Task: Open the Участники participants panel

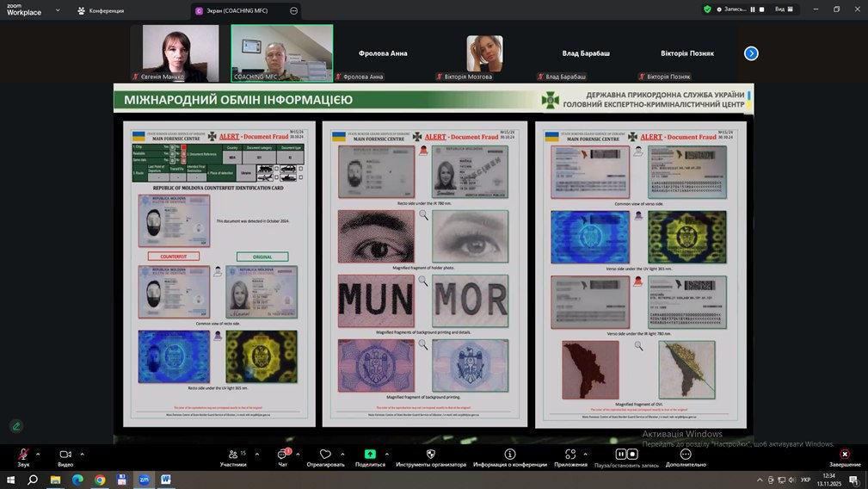Action: [x=232, y=455]
